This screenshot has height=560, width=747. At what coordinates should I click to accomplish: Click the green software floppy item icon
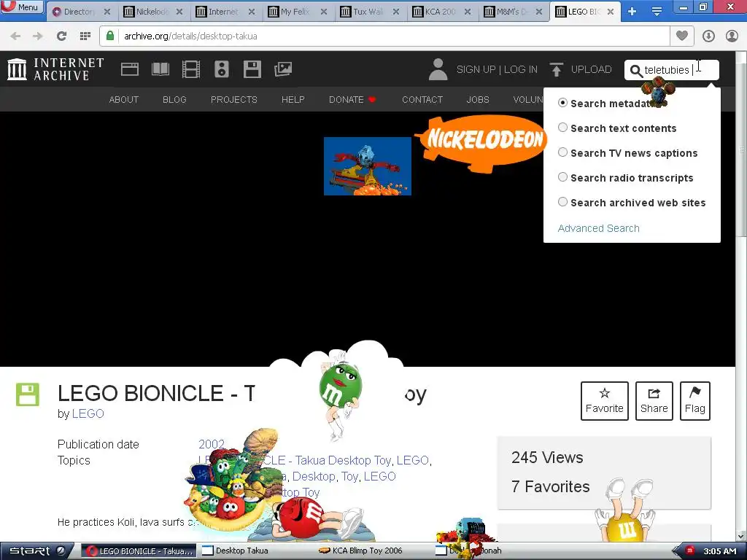(28, 394)
